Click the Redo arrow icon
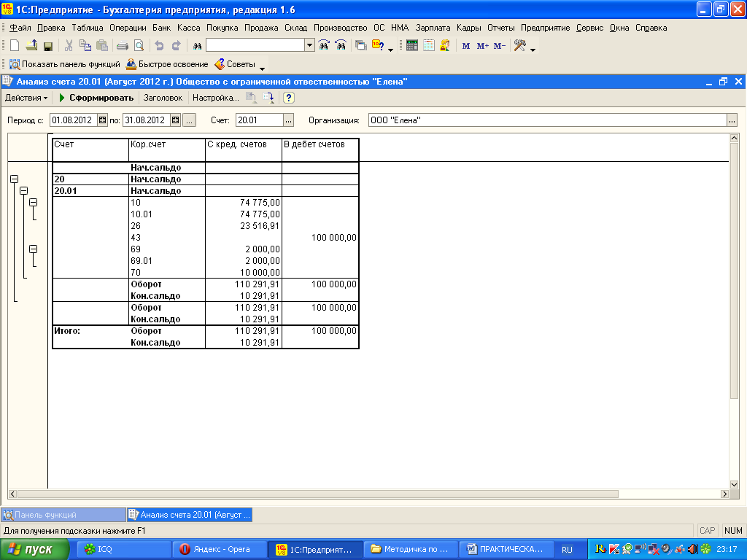The height and width of the screenshot is (560, 747). pyautogui.click(x=176, y=46)
